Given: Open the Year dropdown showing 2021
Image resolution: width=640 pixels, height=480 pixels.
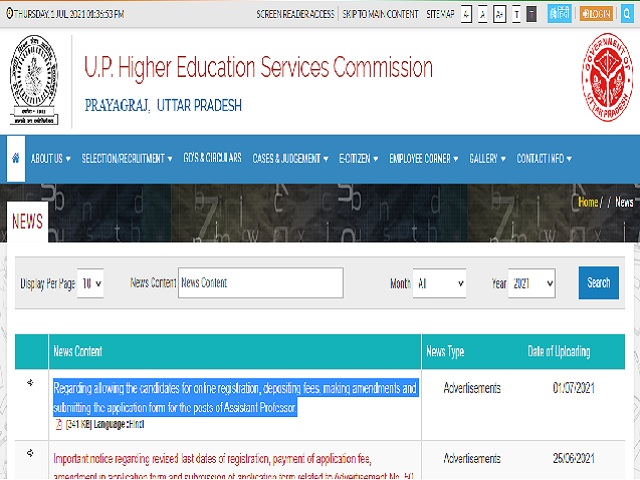Looking at the screenshot, I should pos(531,283).
